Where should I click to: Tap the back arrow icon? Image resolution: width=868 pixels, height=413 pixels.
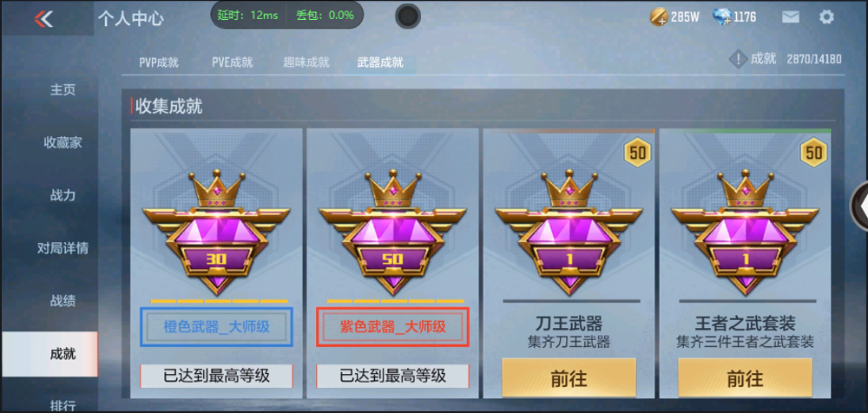coord(43,19)
